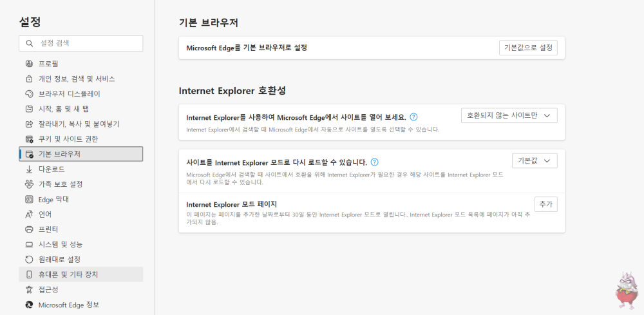Select 시작, 홈 및 새 탭 section
The width and height of the screenshot is (644, 315).
81,109
